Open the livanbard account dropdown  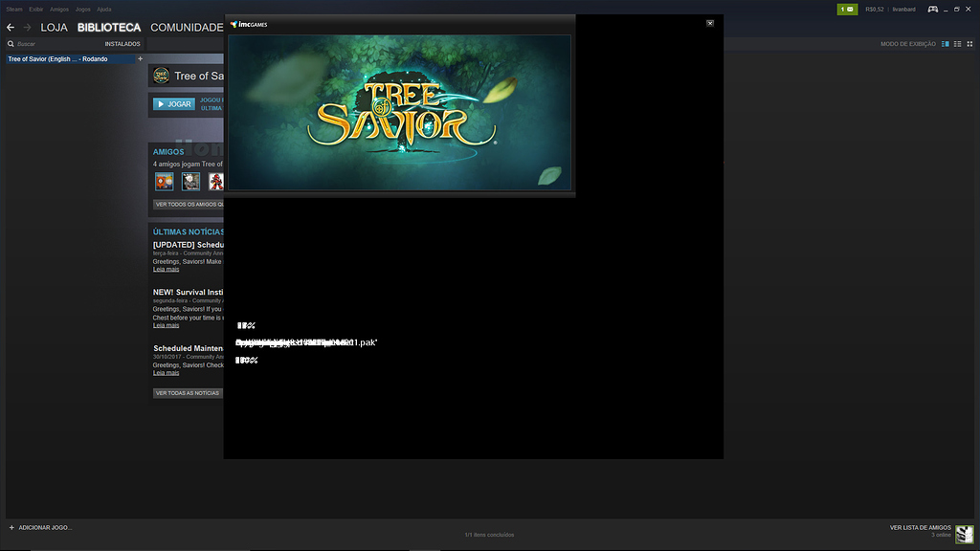904,10
